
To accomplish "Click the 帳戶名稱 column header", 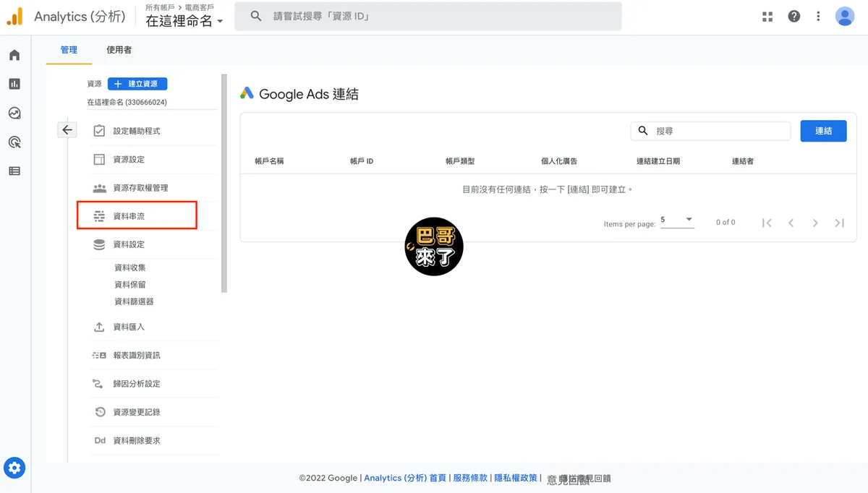I will tap(270, 161).
